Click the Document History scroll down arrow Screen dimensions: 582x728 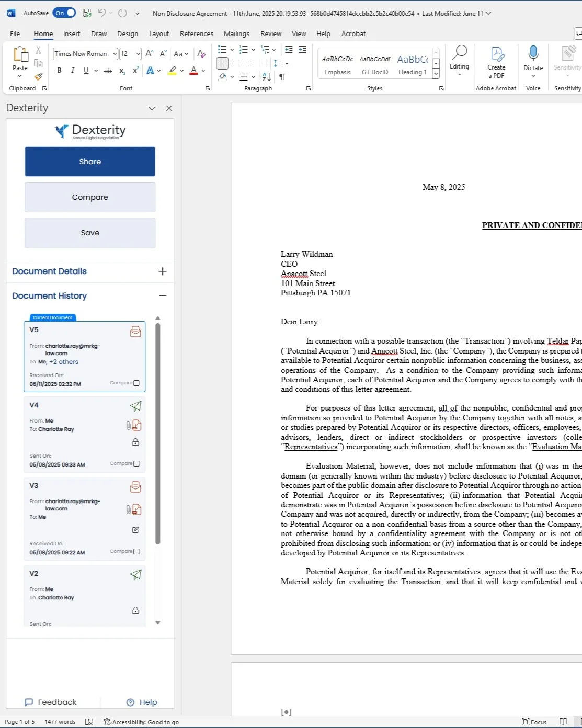(158, 623)
